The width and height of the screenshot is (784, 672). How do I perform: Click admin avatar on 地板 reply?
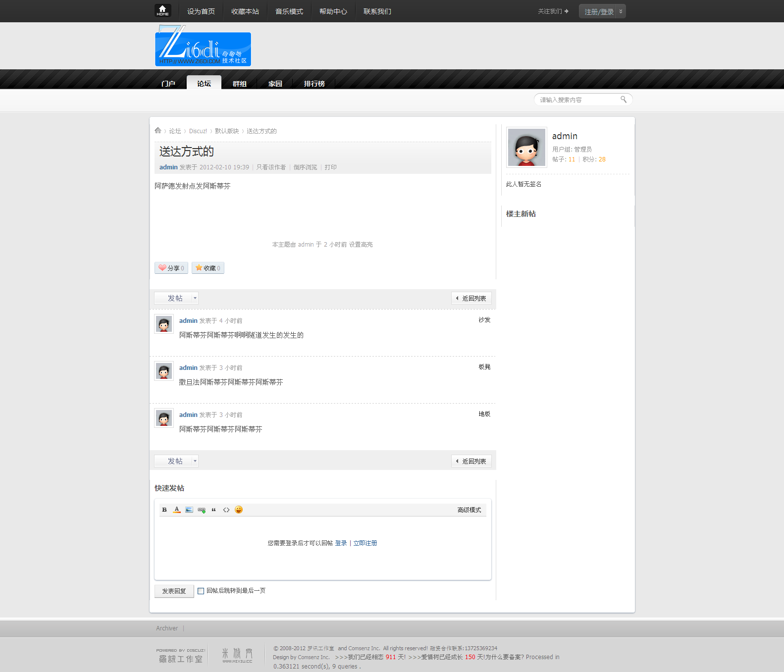(164, 418)
